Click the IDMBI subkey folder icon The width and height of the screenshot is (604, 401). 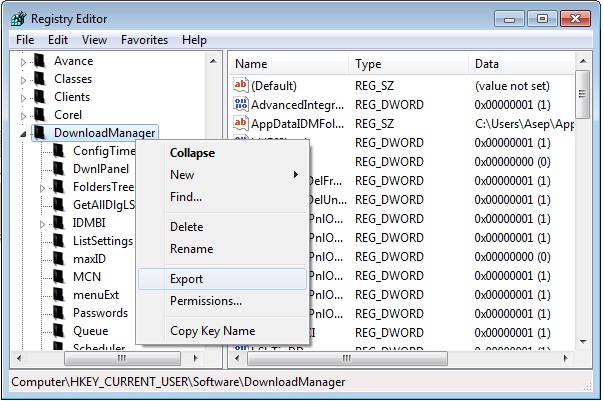pyautogui.click(x=58, y=223)
